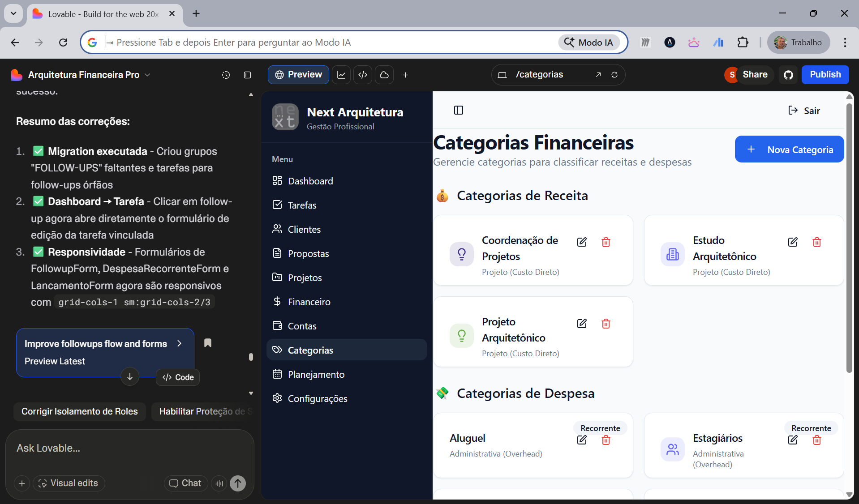859x504 pixels.
Task: Select Tarefas in the sidebar menu
Action: (x=301, y=205)
